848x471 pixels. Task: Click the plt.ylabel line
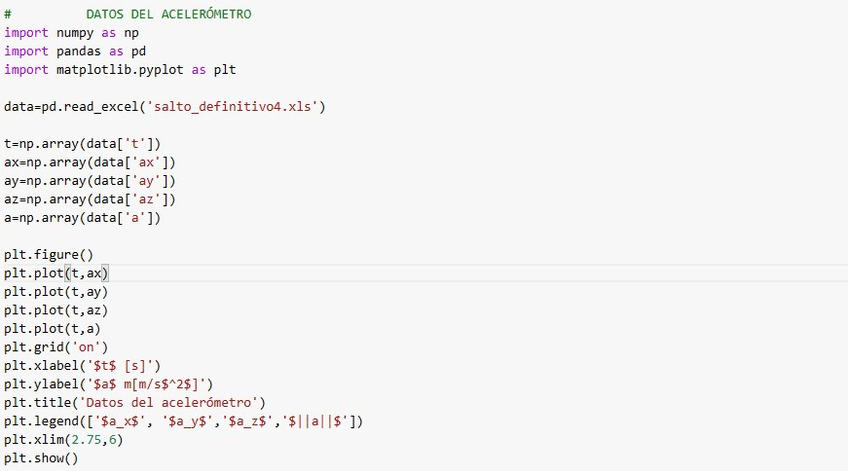(x=108, y=384)
